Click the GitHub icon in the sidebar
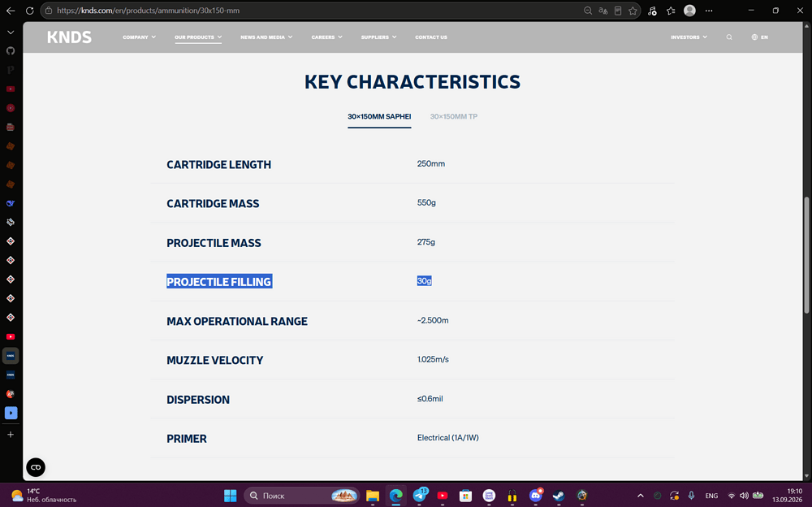Image resolution: width=812 pixels, height=507 pixels. click(11, 51)
